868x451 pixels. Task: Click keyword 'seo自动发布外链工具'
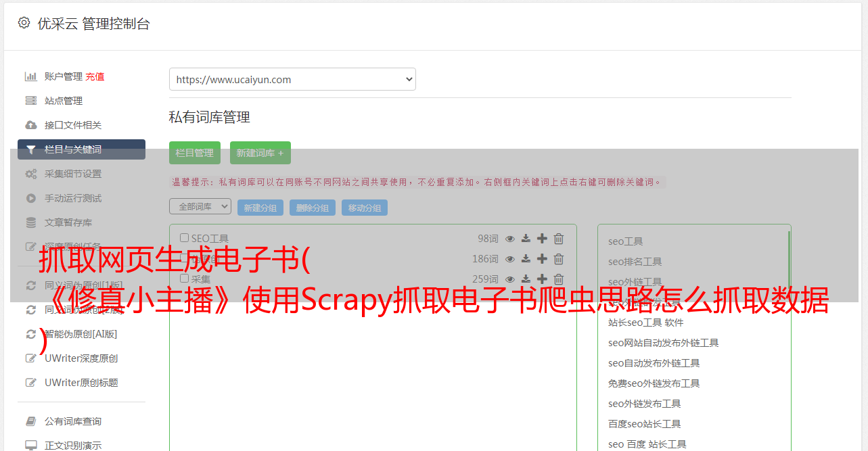tap(654, 363)
